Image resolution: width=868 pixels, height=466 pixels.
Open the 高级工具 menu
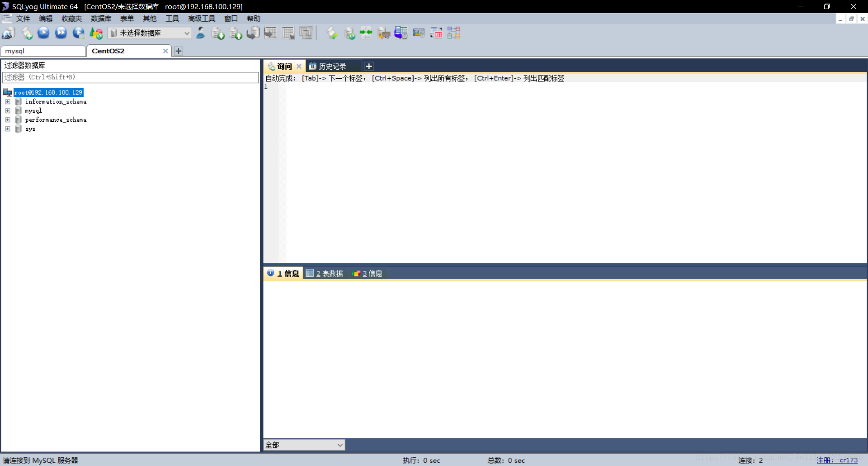202,19
